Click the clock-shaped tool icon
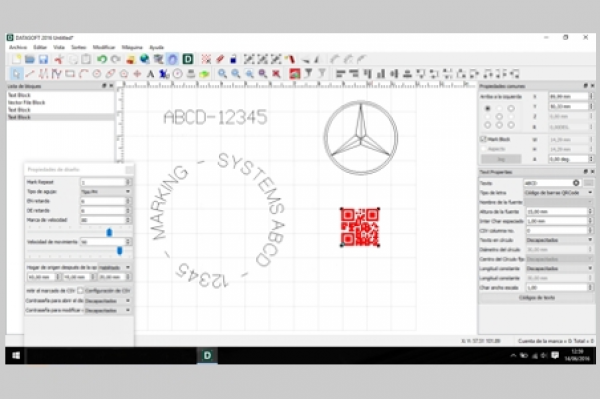 (178, 73)
